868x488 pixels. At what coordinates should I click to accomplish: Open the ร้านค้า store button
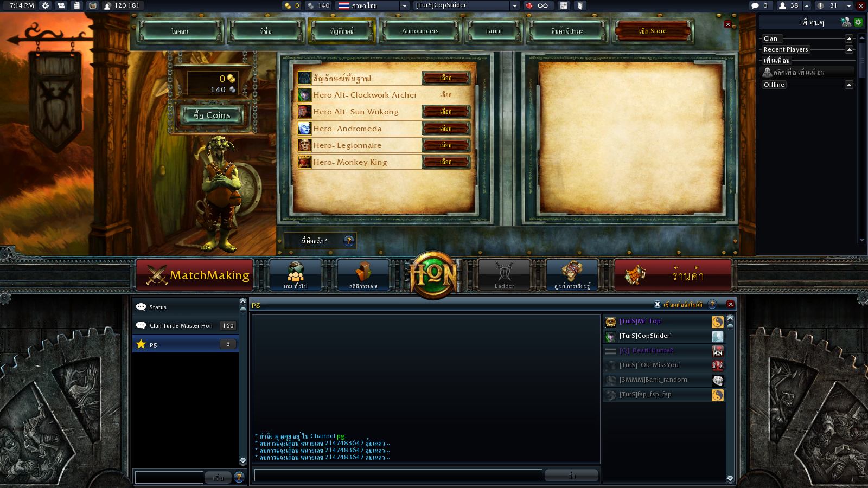(673, 275)
